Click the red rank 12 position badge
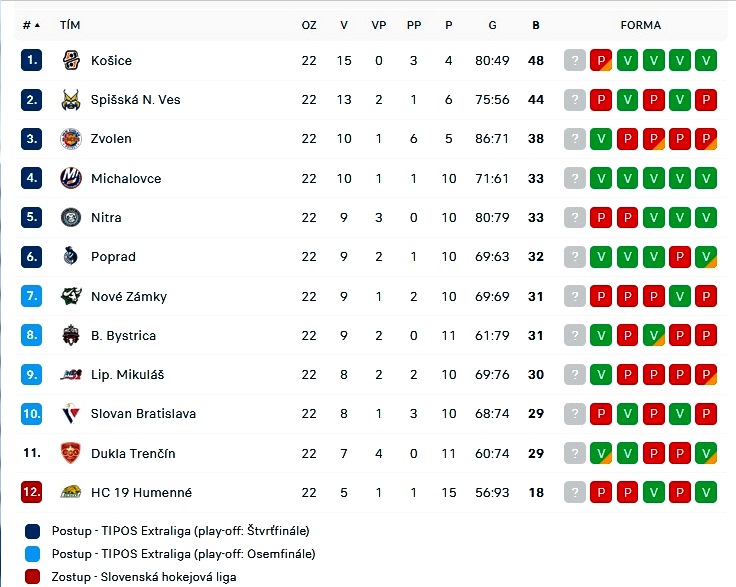 click(31, 492)
